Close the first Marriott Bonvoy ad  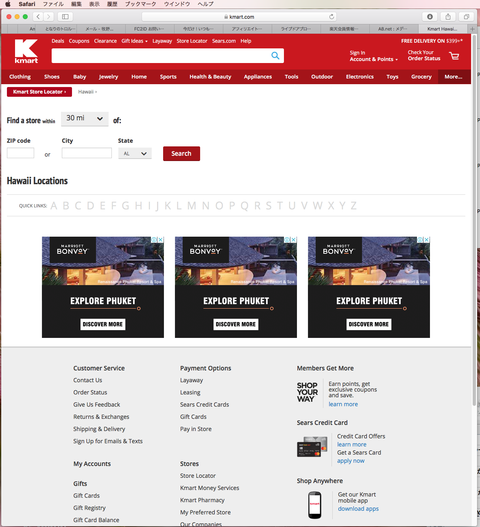(x=161, y=240)
